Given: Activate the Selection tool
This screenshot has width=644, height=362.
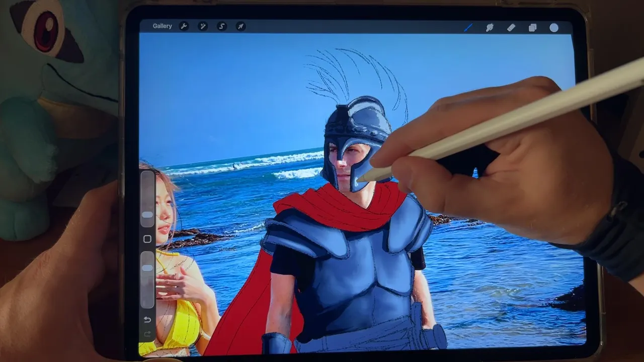Looking at the screenshot, I should point(222,26).
